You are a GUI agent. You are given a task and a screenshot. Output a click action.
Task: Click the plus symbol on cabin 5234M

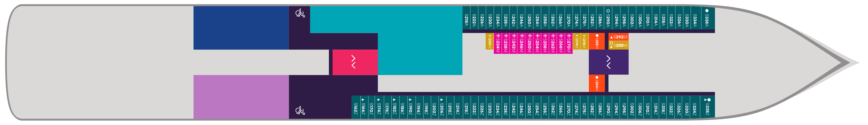coord(498,36)
